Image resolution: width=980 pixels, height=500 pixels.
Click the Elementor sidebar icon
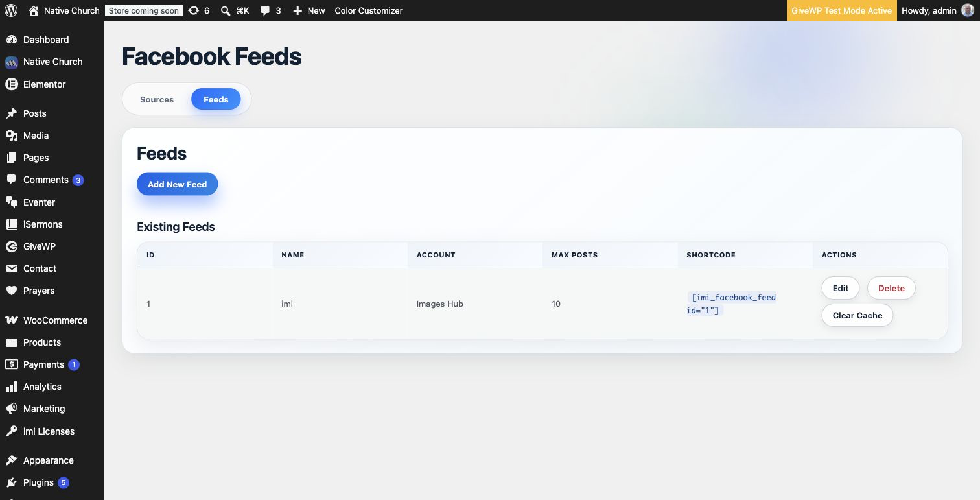12,84
